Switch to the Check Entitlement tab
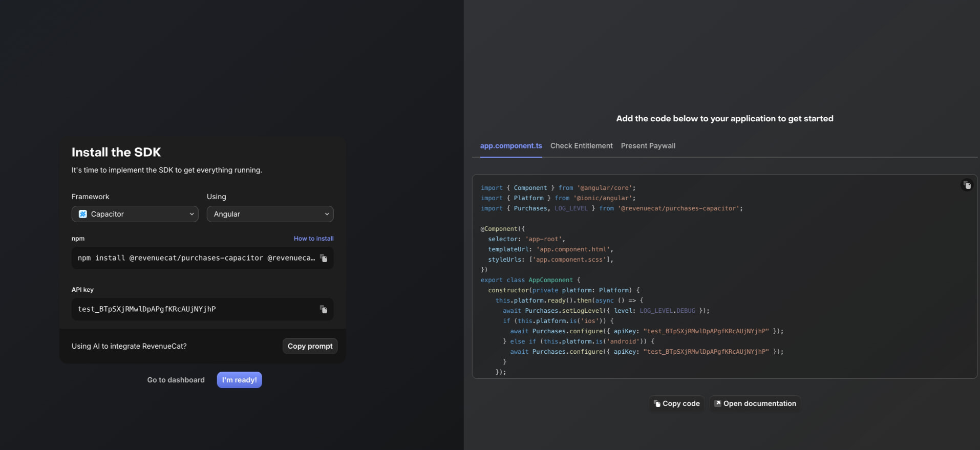Viewport: 980px width, 450px height. coord(582,146)
